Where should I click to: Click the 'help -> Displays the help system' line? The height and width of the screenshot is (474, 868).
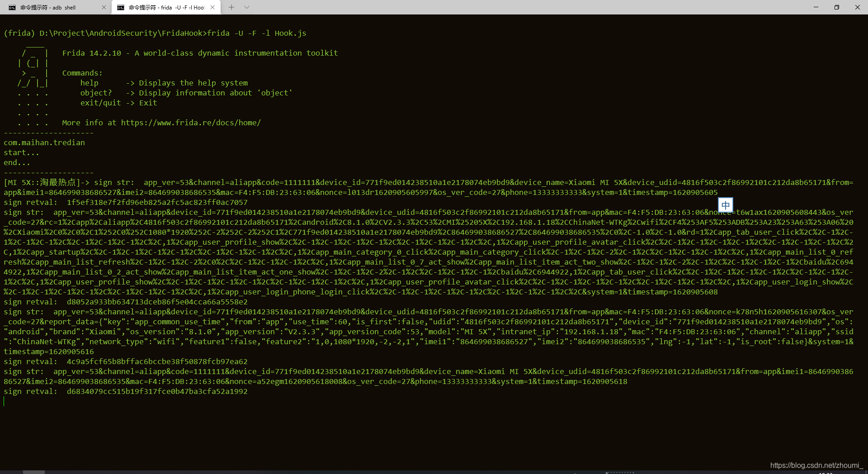click(164, 83)
